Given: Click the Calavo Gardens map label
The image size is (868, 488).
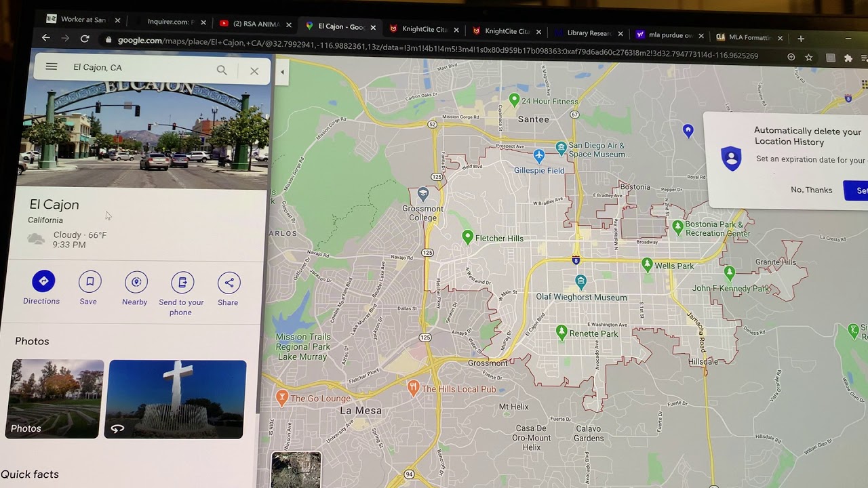Looking at the screenshot, I should pyautogui.click(x=589, y=433).
